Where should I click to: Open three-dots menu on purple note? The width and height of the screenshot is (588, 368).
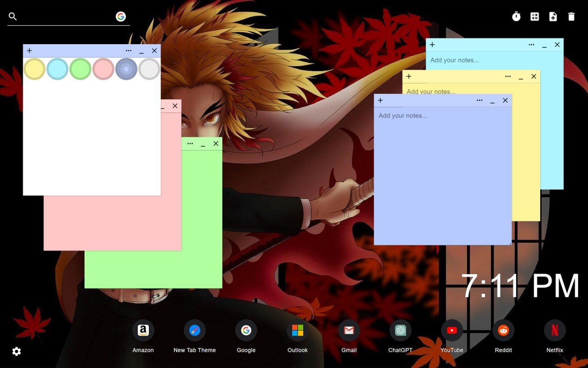pyautogui.click(x=480, y=100)
